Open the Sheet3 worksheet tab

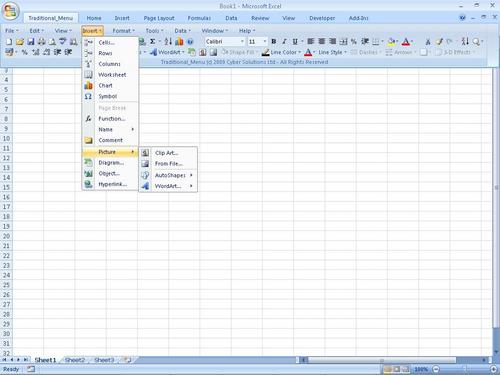tap(104, 360)
